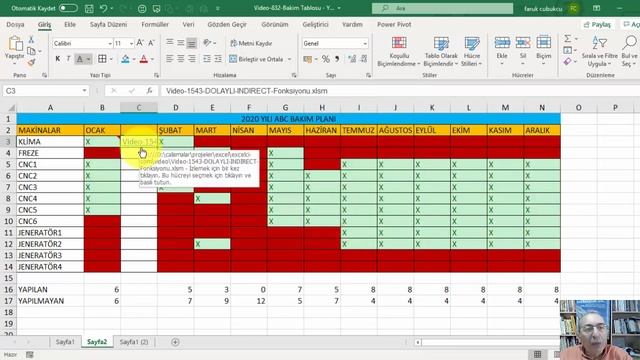Open the Name Box dropdown arrow

coord(84,91)
